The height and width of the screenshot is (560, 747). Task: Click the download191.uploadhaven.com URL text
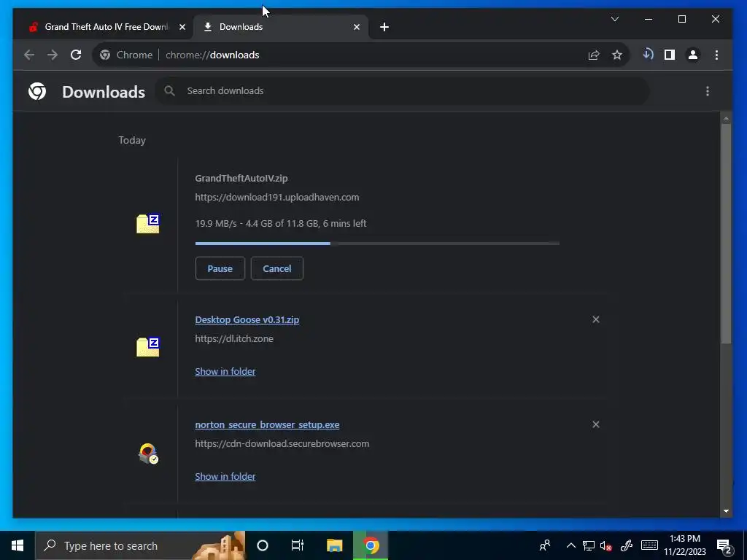[x=276, y=197]
